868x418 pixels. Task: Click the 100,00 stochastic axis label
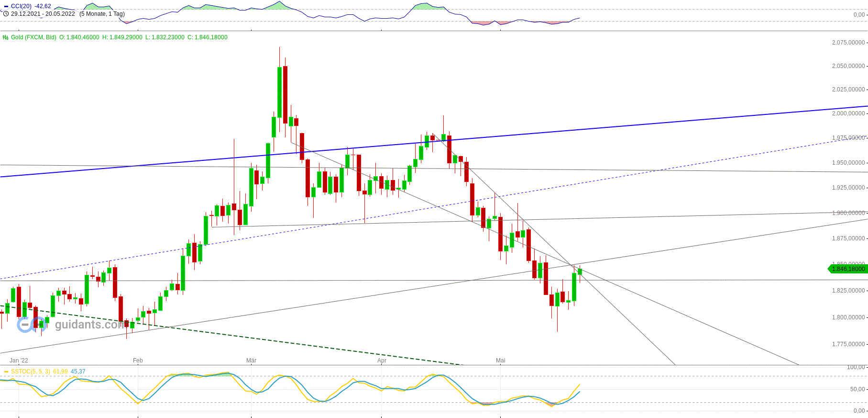click(856, 367)
